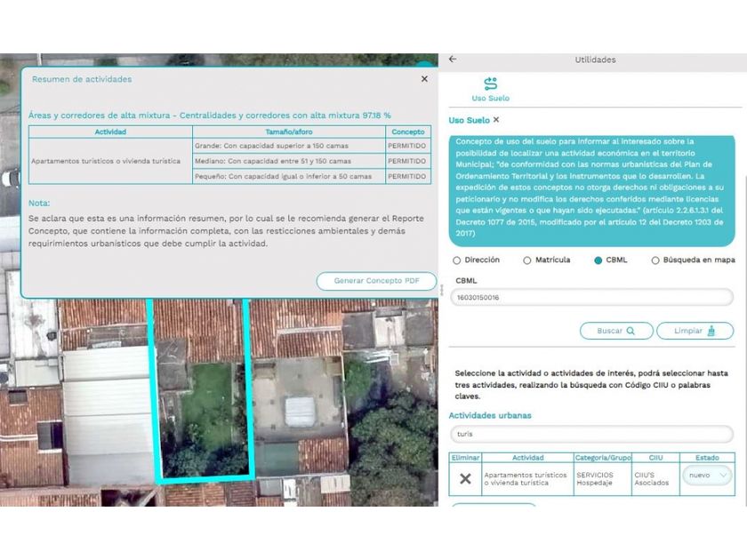Click the Eliminar column header
Image resolution: width=747 pixels, height=560 pixels.
click(465, 458)
